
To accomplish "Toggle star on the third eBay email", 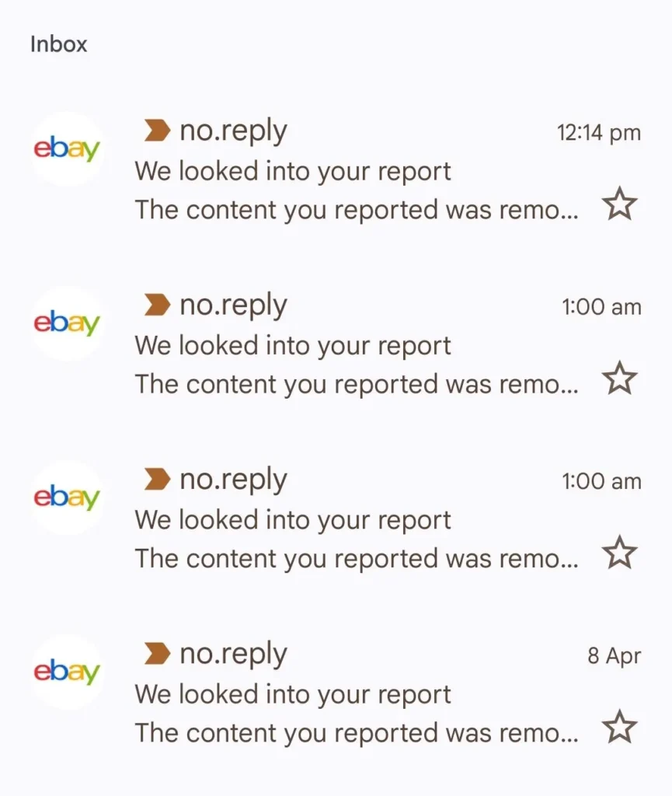I will coord(619,553).
